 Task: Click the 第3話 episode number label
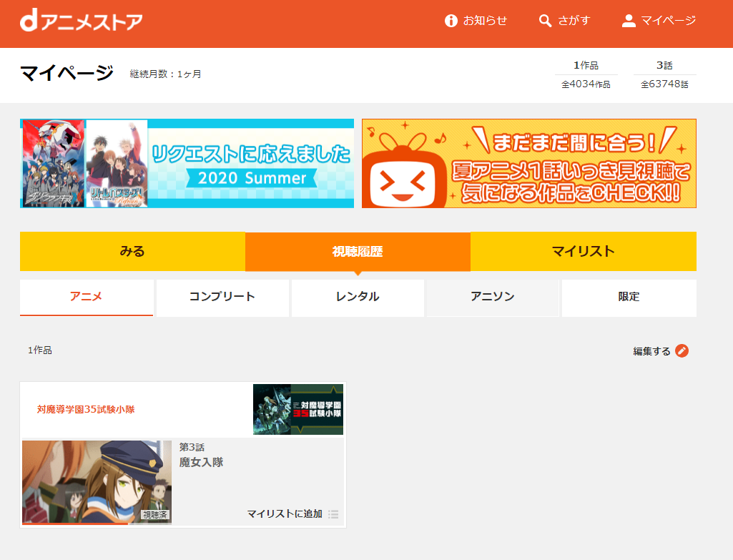[x=192, y=447]
